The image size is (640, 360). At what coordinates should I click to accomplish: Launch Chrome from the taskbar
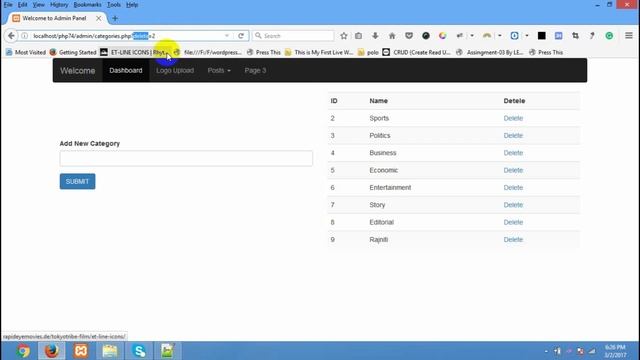tap(23, 351)
